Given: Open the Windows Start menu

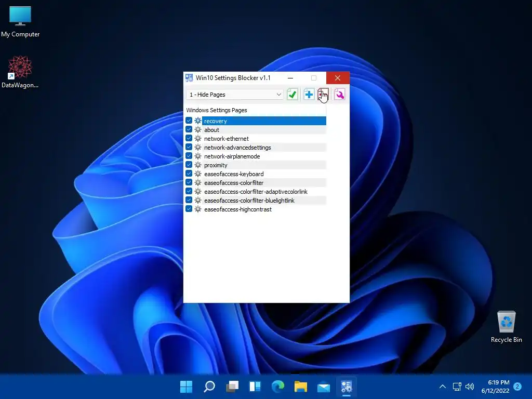Looking at the screenshot, I should coord(186,387).
